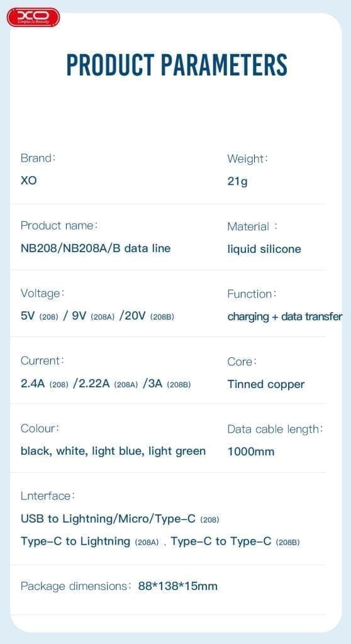Click the Type-C to Lightning (208A) text
Viewport: 351px width, 644px height.
89,541
